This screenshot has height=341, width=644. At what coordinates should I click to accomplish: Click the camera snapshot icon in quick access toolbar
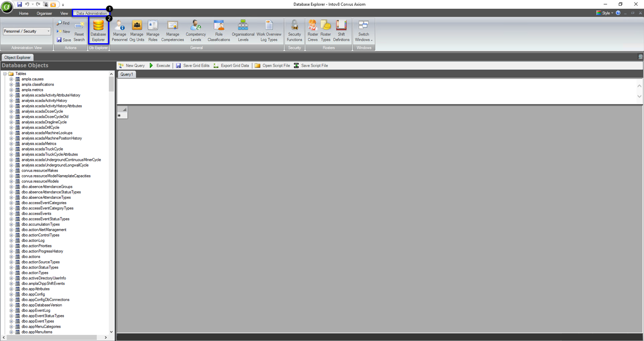click(x=45, y=4)
